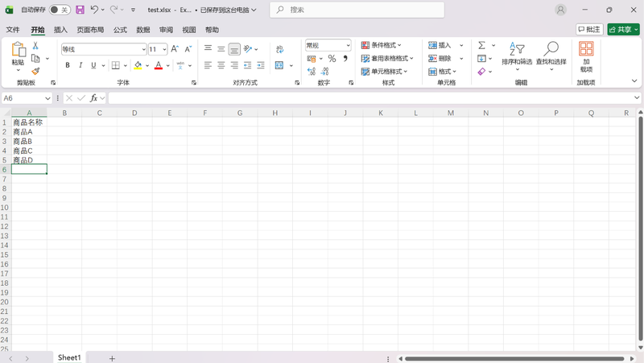The image size is (644, 363).
Task: Click the Copy icon
Action: point(35,59)
